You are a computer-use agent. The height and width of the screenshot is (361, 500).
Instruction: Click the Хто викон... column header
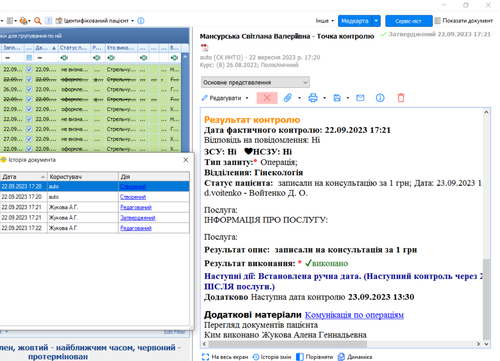pyautogui.click(x=121, y=48)
